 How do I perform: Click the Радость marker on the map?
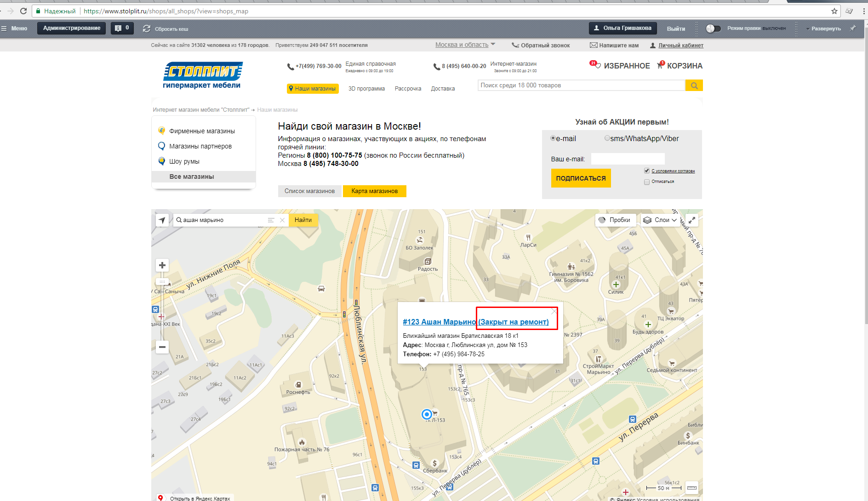428,262
